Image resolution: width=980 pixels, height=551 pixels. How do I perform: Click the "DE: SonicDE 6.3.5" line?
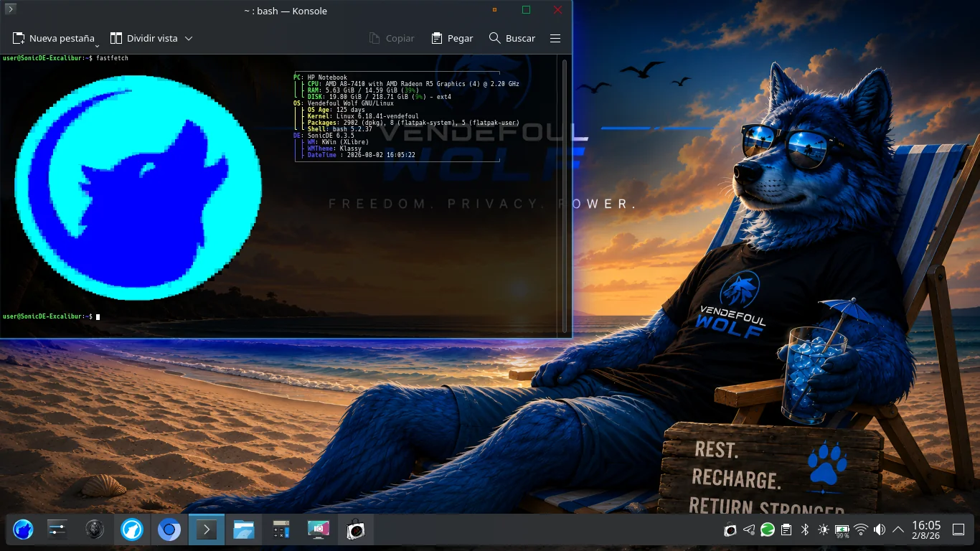coord(324,136)
